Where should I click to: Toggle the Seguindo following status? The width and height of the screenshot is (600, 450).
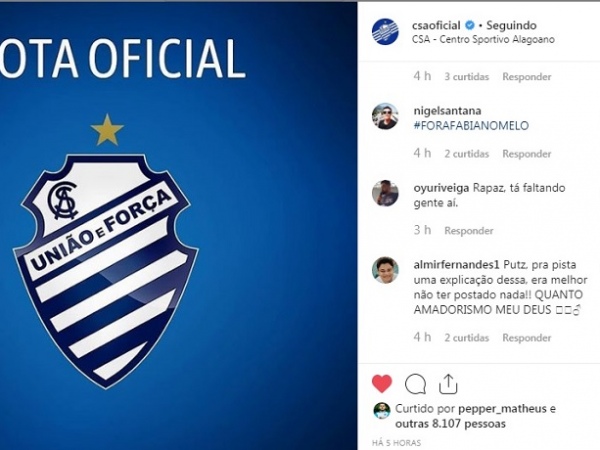tap(511, 26)
